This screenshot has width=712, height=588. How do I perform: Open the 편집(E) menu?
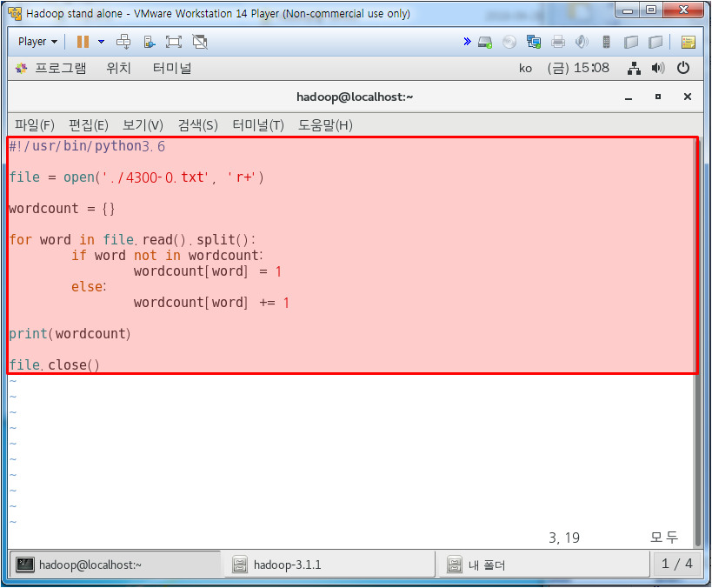click(89, 125)
